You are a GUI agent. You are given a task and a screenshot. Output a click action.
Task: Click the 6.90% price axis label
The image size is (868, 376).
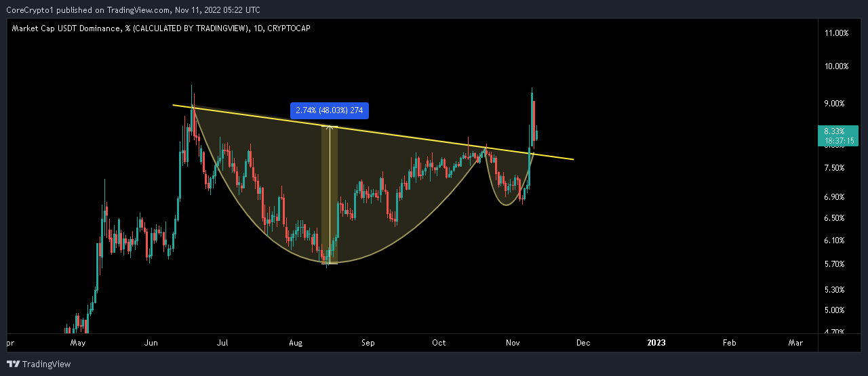(834, 197)
